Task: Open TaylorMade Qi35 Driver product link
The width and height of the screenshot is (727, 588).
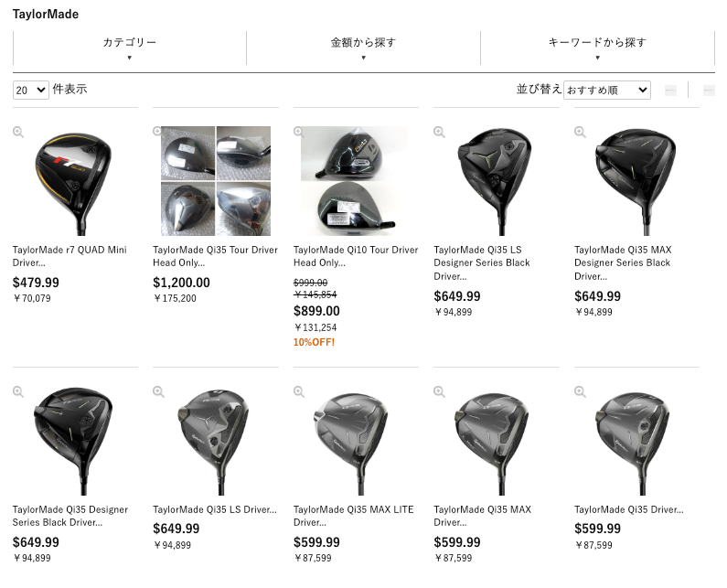Action: (x=629, y=509)
